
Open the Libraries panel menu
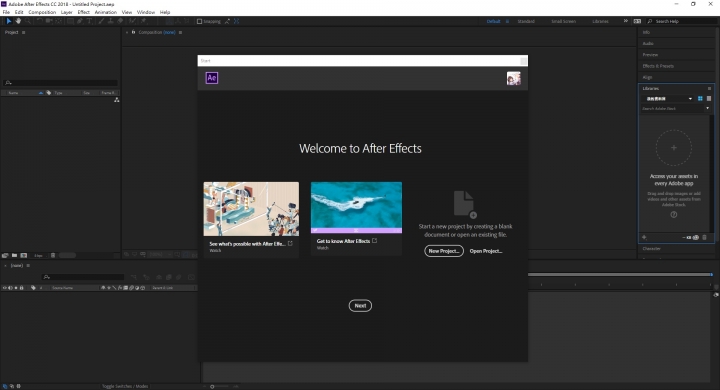[x=709, y=89]
